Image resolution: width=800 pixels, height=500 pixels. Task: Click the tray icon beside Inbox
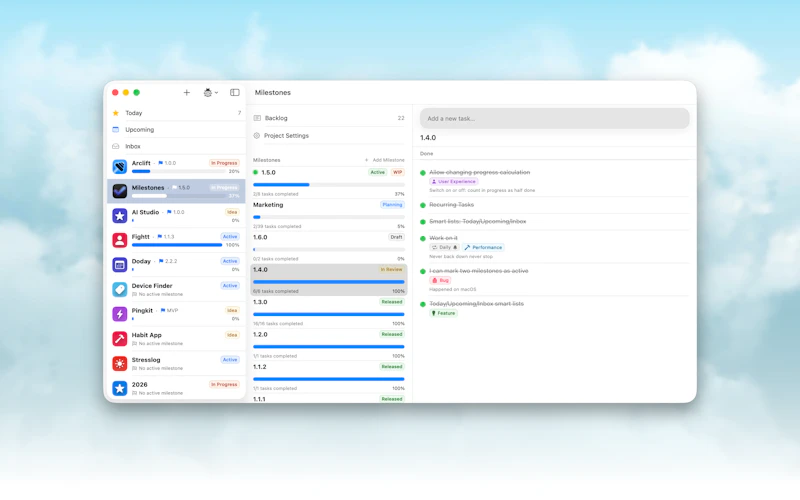(116, 146)
